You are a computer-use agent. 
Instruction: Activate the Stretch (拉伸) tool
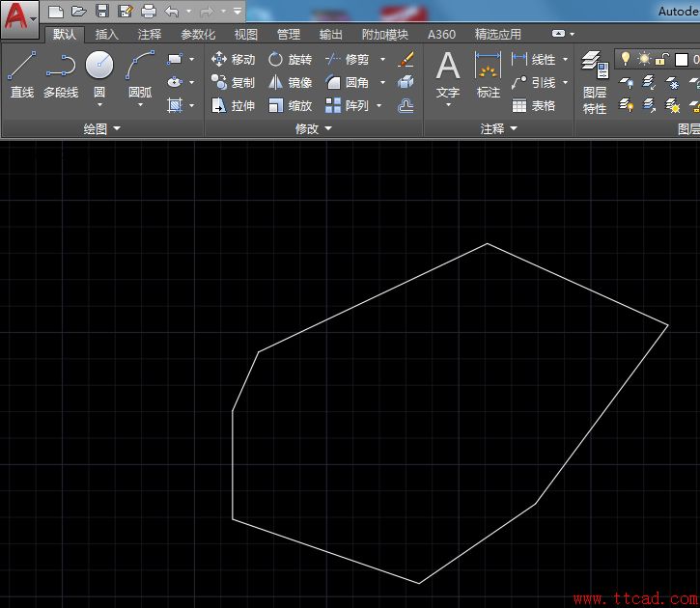[233, 105]
